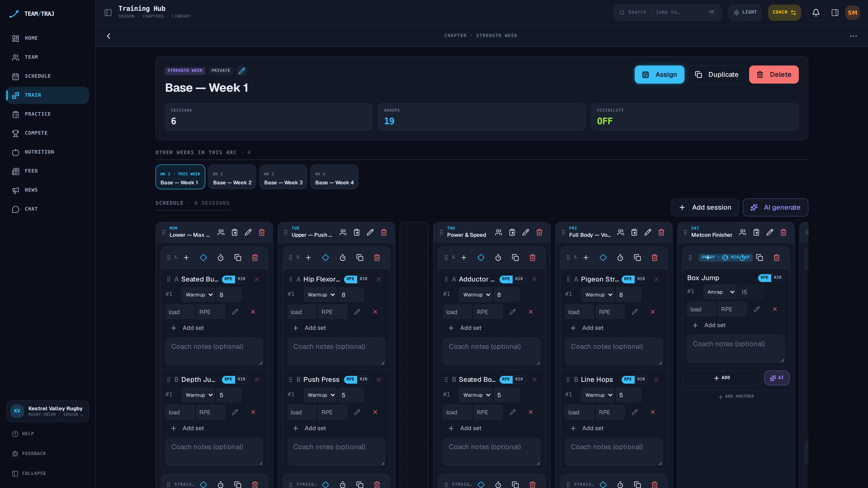Copy the Tuesday Upper session
868x488 pixels.
356,232
